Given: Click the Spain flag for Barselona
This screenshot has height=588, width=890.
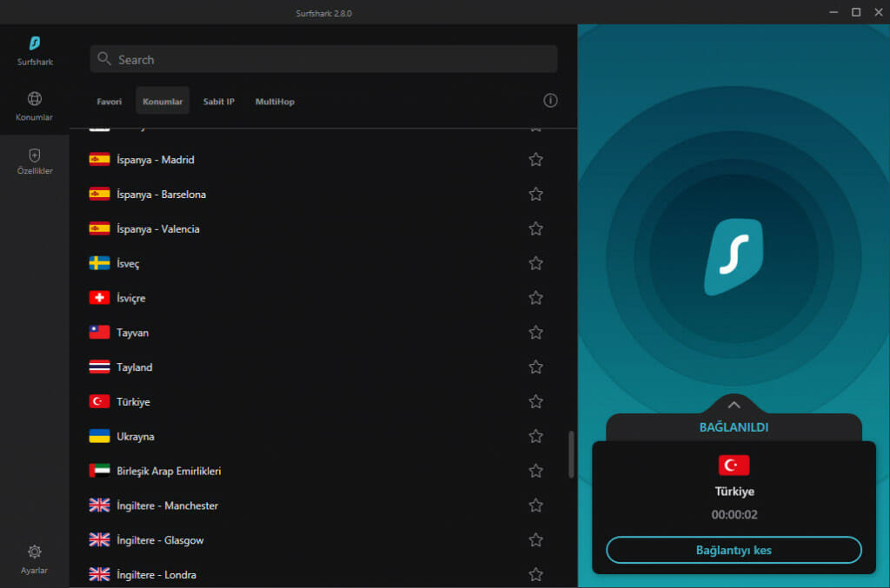Looking at the screenshot, I should (x=99, y=194).
